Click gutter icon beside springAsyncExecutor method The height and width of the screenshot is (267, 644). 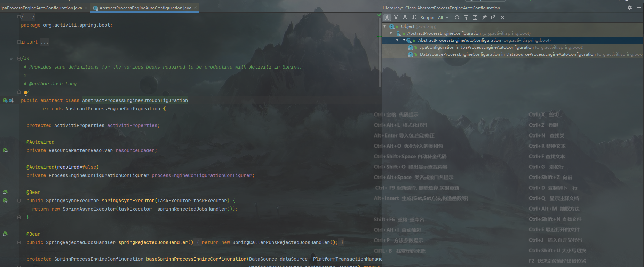pyautogui.click(x=5, y=201)
